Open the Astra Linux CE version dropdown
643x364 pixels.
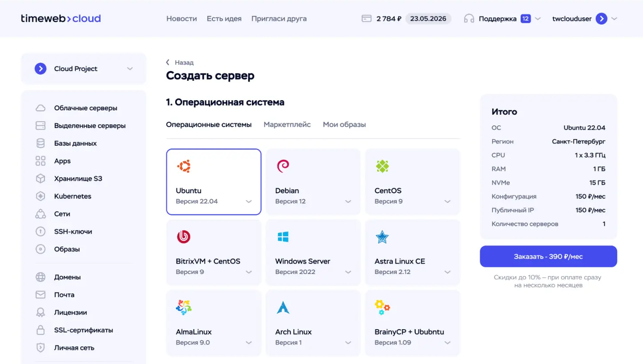(447, 272)
